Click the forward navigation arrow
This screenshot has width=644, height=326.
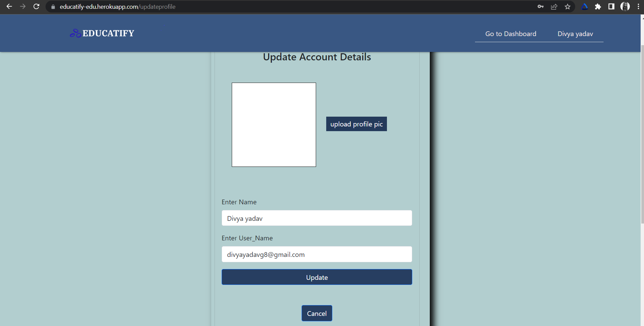[x=23, y=6]
